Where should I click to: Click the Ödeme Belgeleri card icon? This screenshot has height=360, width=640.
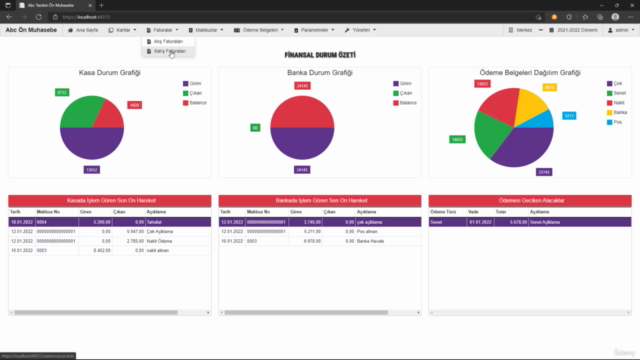[237, 30]
